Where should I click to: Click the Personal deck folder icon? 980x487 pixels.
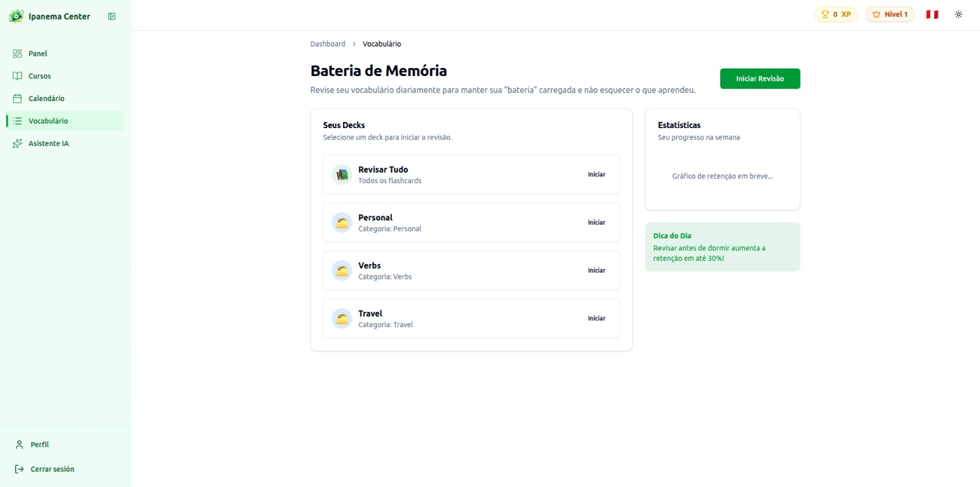coord(342,223)
